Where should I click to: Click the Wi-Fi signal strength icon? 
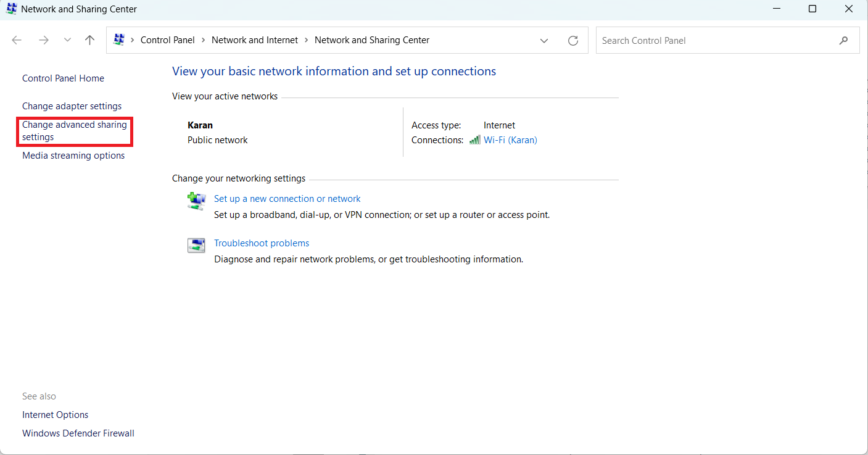click(x=474, y=140)
